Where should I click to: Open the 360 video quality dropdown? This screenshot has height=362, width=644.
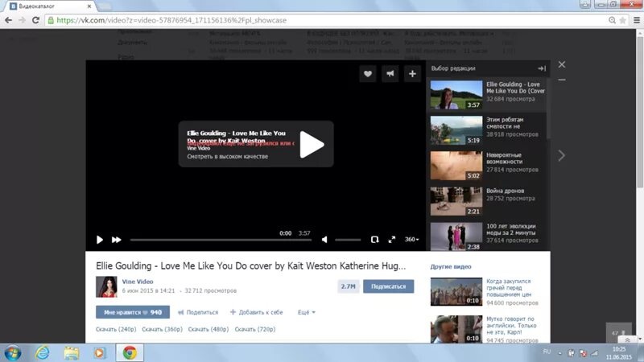click(411, 239)
